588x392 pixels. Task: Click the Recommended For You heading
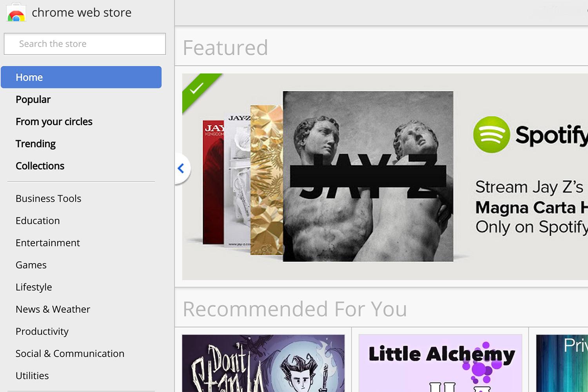[295, 309]
